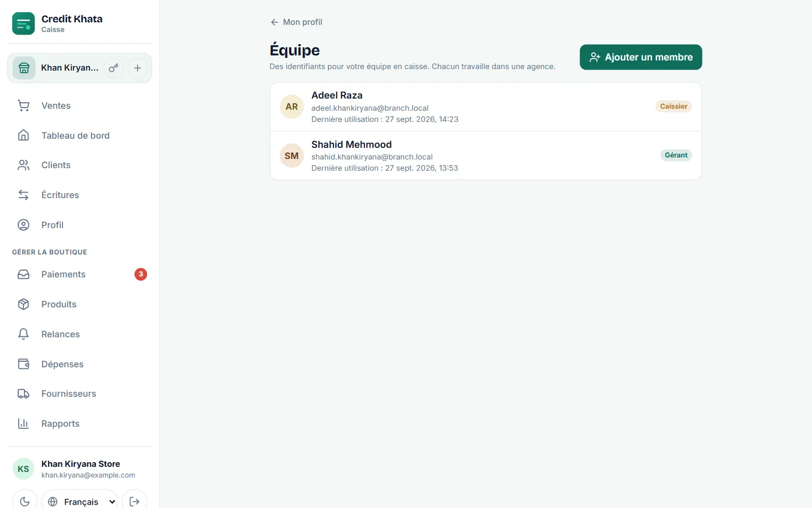The height and width of the screenshot is (508, 812).
Task: Click the Ajouter un membre button
Action: tap(641, 57)
